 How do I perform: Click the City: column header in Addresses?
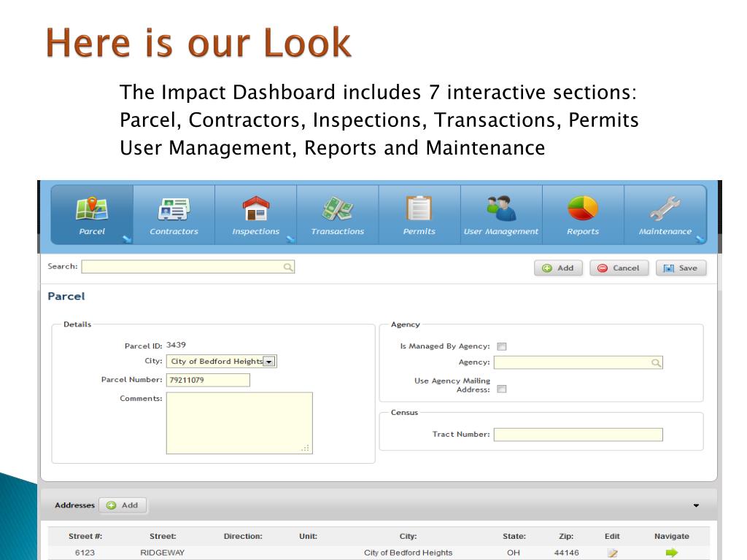tap(409, 536)
